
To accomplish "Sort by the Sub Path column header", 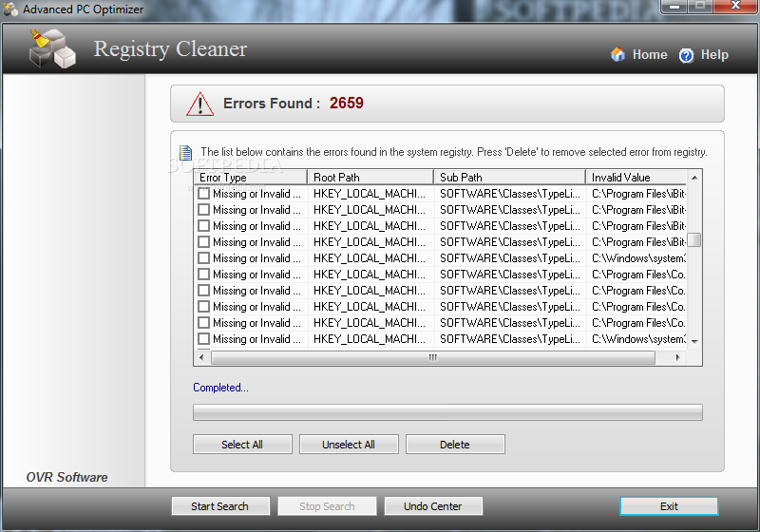I will pyautogui.click(x=509, y=178).
